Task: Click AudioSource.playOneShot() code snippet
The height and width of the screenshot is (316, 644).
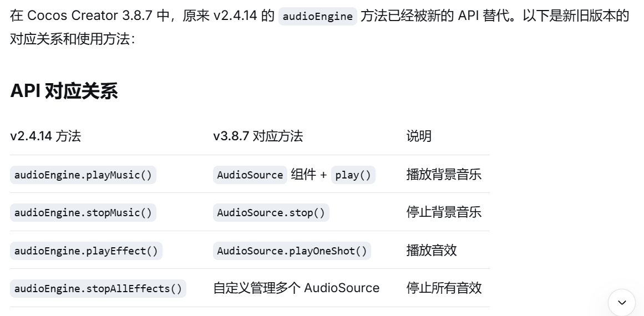Action: 292,251
